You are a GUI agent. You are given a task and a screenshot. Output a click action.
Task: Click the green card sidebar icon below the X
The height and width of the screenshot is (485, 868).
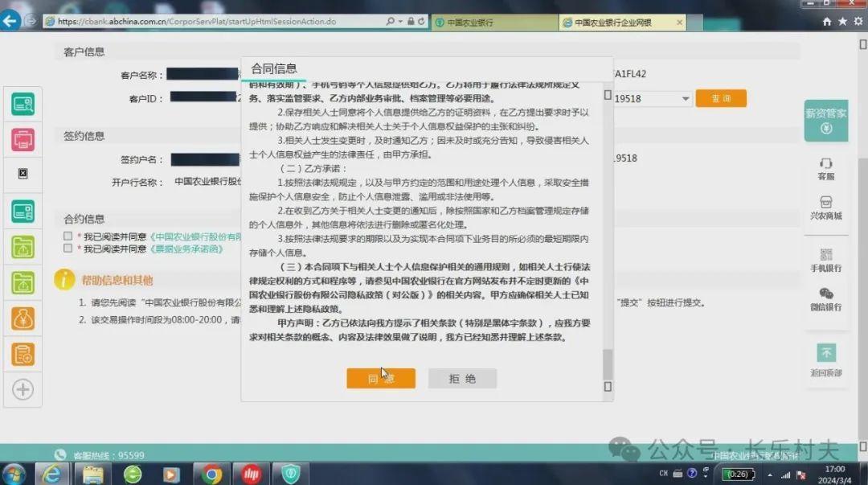click(x=23, y=212)
